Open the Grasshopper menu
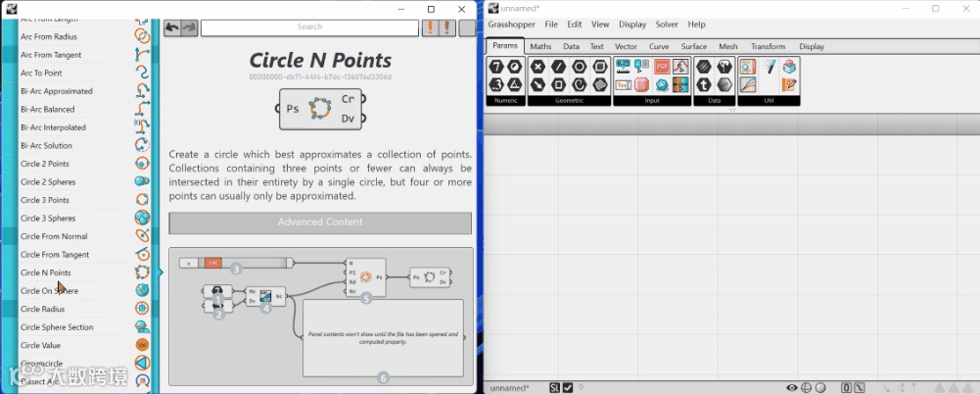Screen dimensions: 980x394 [512, 25]
